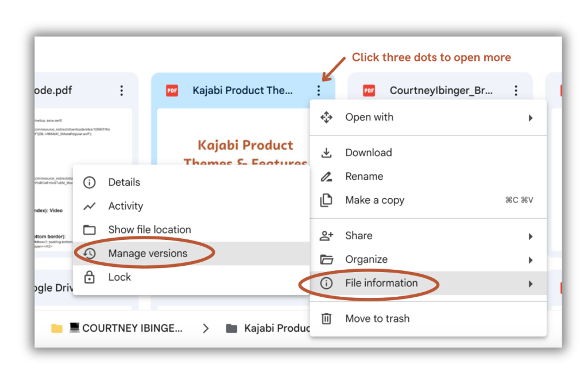This screenshot has height=392, width=588.
Task: Click the Organize folder icon
Action: tap(327, 259)
